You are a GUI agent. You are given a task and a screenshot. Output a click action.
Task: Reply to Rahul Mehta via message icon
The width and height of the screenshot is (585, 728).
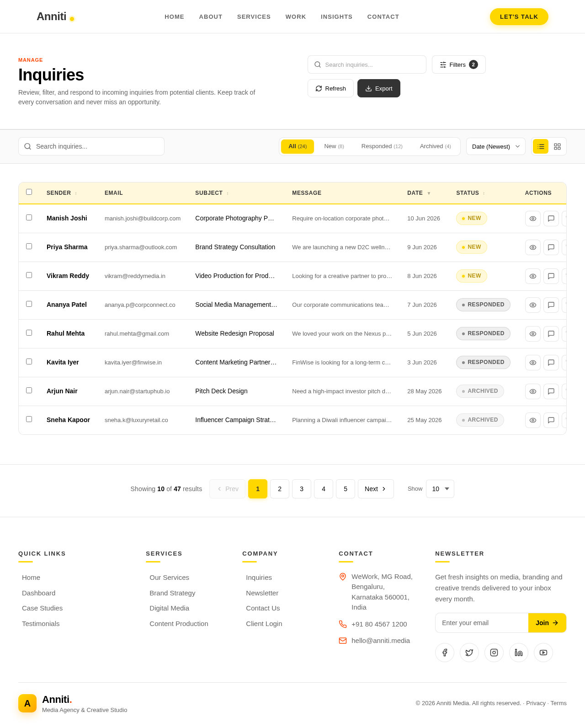click(x=551, y=334)
